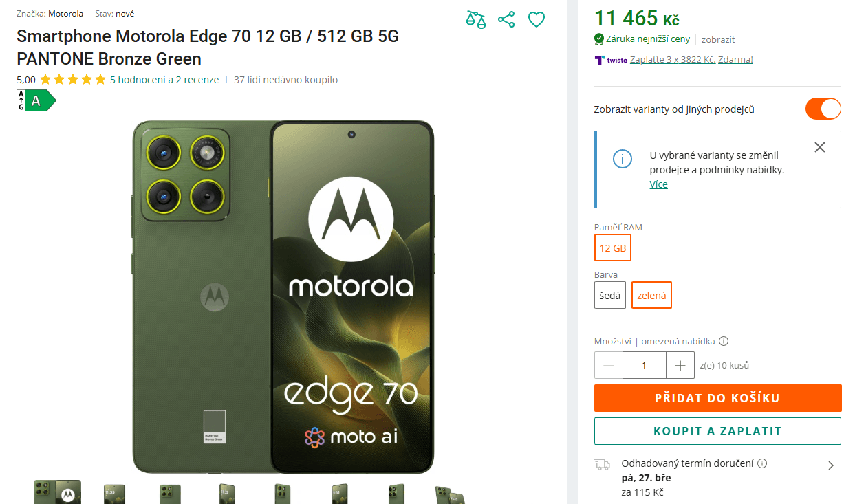Image resolution: width=855 pixels, height=504 pixels.
Task: Click KOUPIT A ZAPLATIT
Action: (x=717, y=431)
